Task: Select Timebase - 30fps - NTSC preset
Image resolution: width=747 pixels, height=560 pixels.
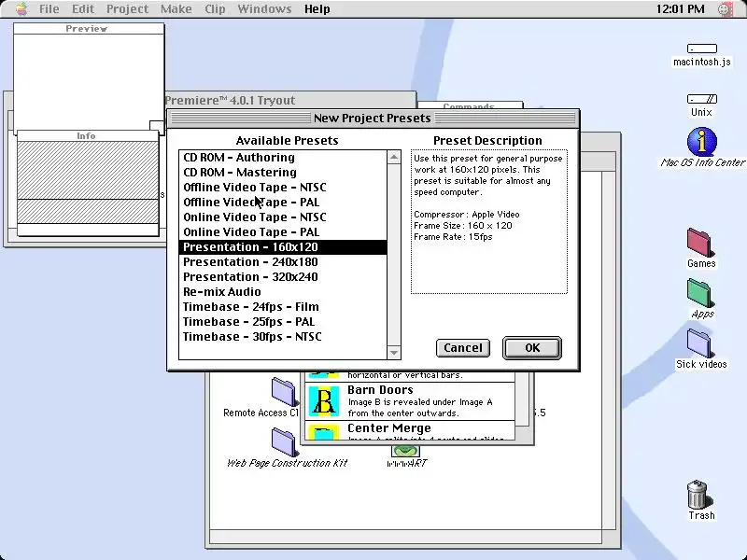Action: coord(283,337)
